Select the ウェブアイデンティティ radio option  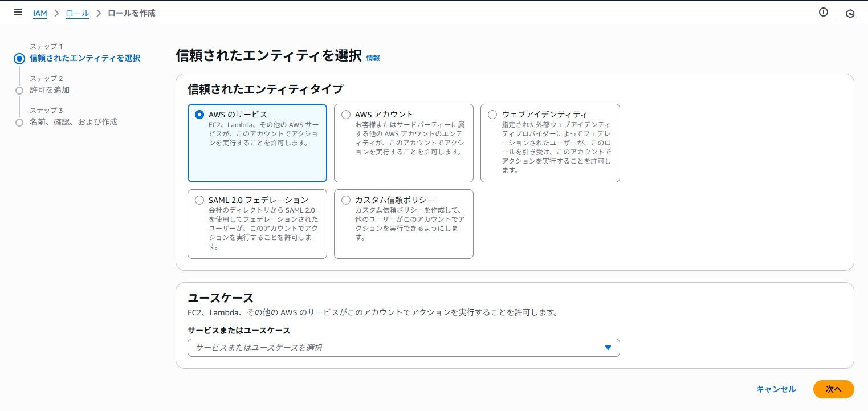492,115
